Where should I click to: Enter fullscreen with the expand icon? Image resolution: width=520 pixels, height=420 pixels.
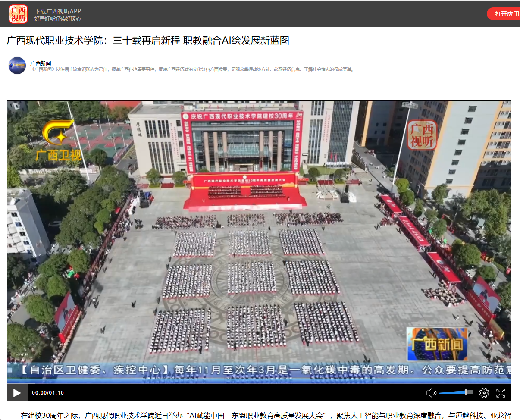pos(501,393)
